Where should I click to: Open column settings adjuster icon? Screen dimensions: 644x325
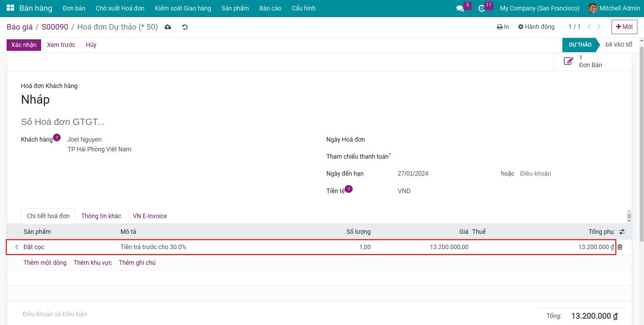[x=622, y=232]
